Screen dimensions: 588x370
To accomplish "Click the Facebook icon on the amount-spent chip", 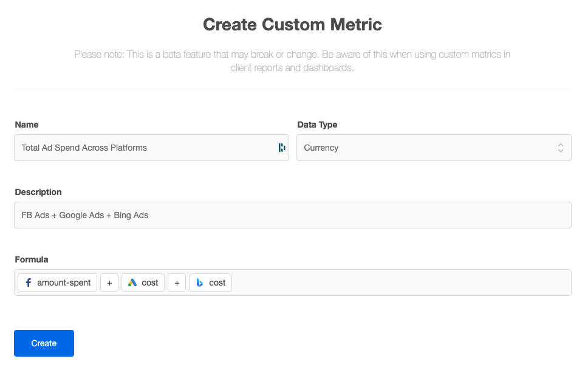I will (29, 282).
